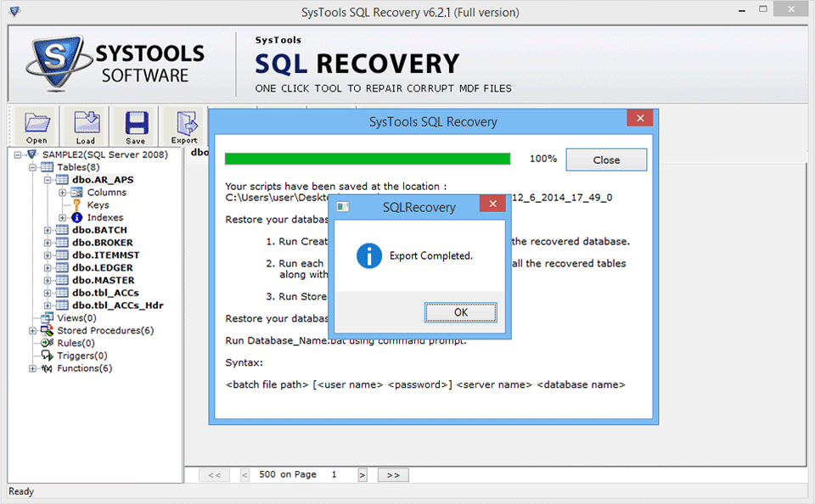Screen dimensions: 815x504
Task: Collapse the SAMPLE2 root node
Action: [16, 154]
